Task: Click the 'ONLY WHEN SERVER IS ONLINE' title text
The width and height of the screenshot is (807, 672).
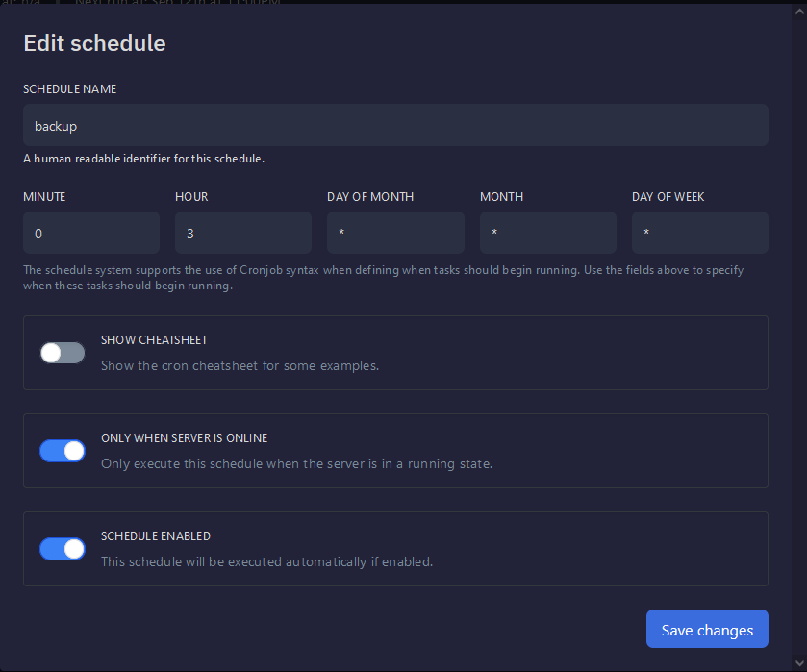Action: coord(184,438)
